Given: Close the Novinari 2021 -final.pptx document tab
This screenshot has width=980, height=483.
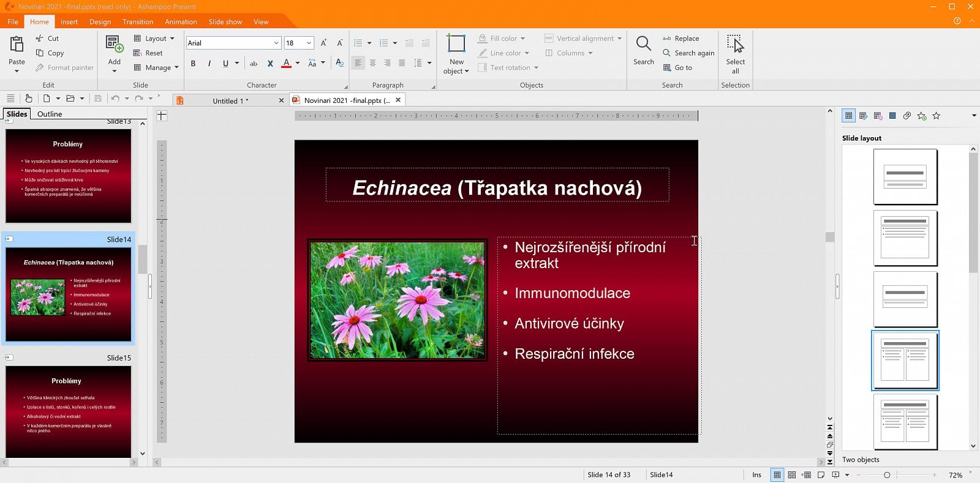Looking at the screenshot, I should click(398, 100).
